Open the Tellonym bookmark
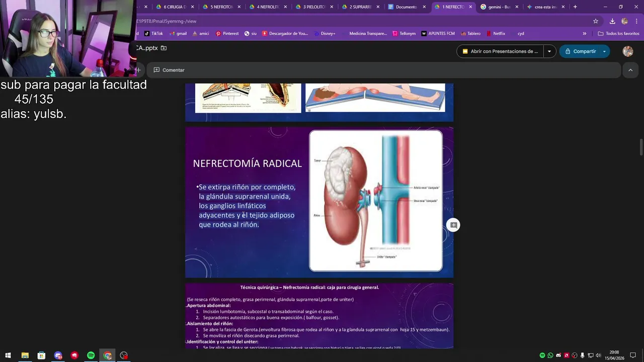644x362 pixels. pos(404,34)
